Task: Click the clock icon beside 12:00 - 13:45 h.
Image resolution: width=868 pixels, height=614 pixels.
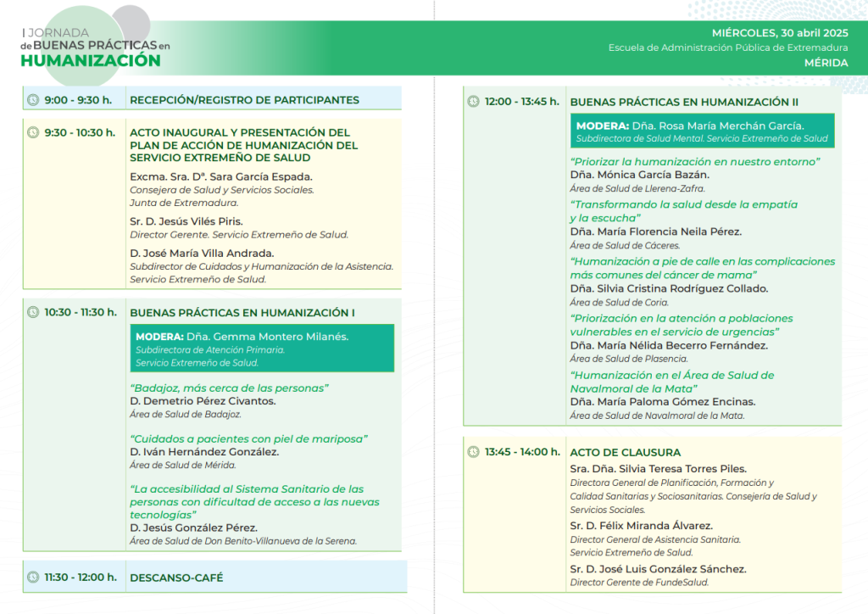Action: 473,102
